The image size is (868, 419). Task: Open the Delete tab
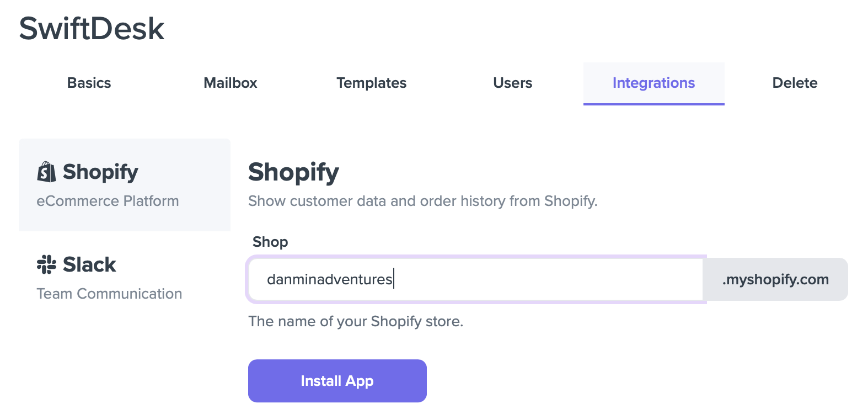[795, 83]
